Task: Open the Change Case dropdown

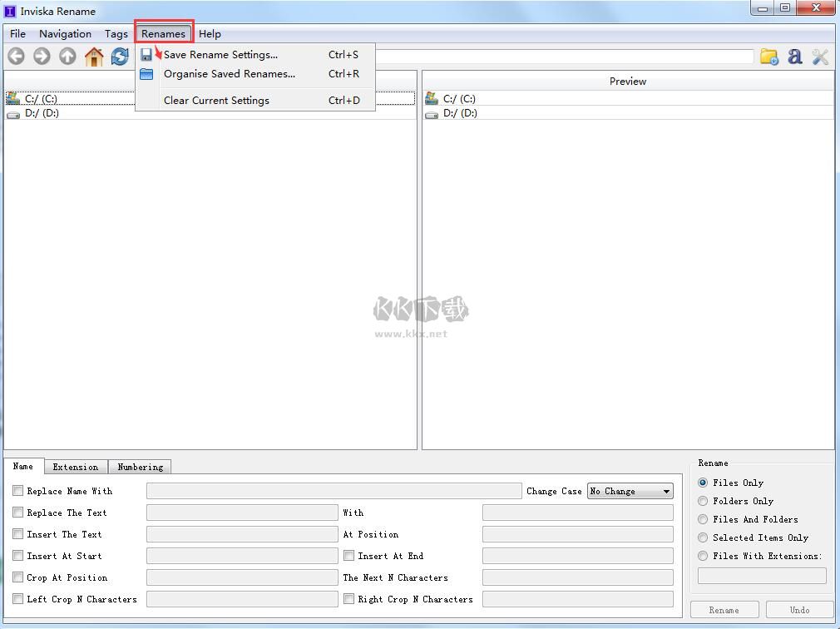Action: point(630,491)
